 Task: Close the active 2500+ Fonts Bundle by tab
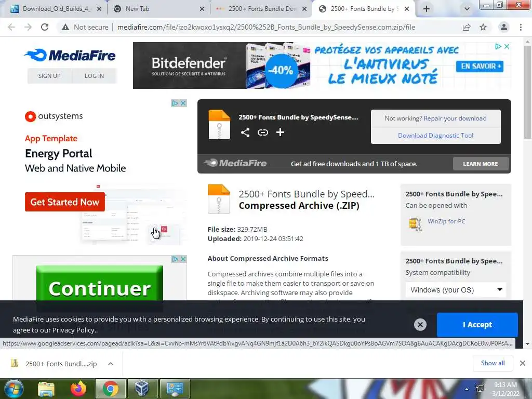point(407,9)
